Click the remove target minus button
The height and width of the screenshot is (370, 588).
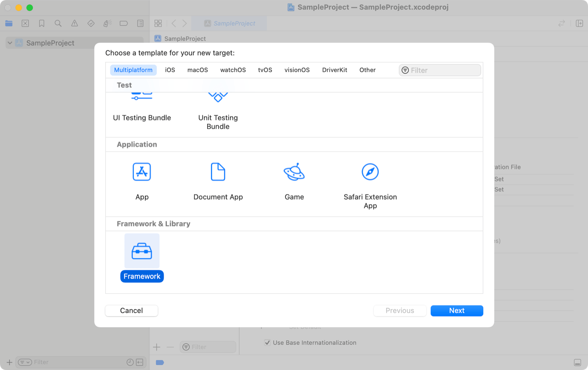pyautogui.click(x=170, y=347)
